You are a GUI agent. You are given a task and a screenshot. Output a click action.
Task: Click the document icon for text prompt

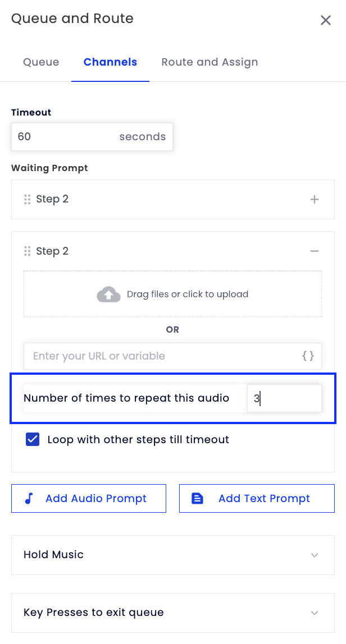tap(198, 498)
